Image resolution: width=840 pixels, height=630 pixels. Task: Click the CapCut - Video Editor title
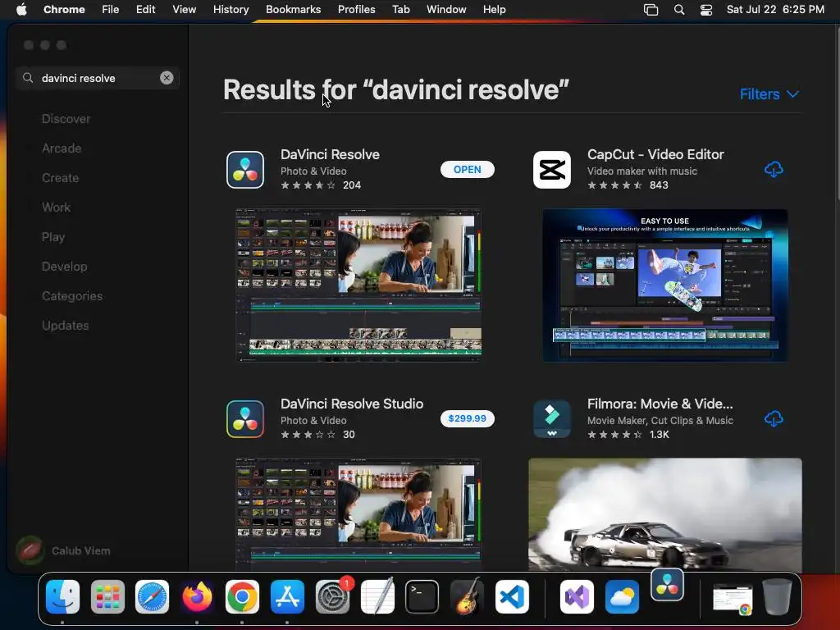(x=655, y=154)
